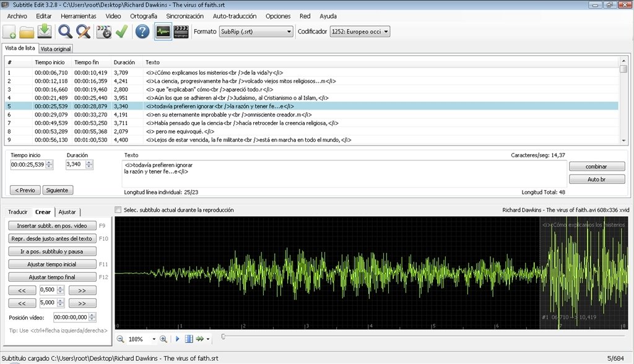Click the combinar button

point(597,167)
